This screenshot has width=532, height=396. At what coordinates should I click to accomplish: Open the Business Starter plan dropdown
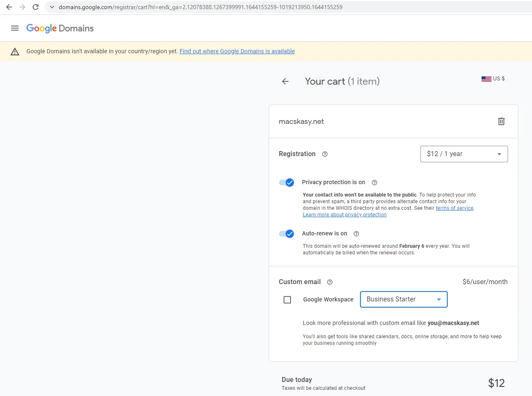tap(404, 299)
